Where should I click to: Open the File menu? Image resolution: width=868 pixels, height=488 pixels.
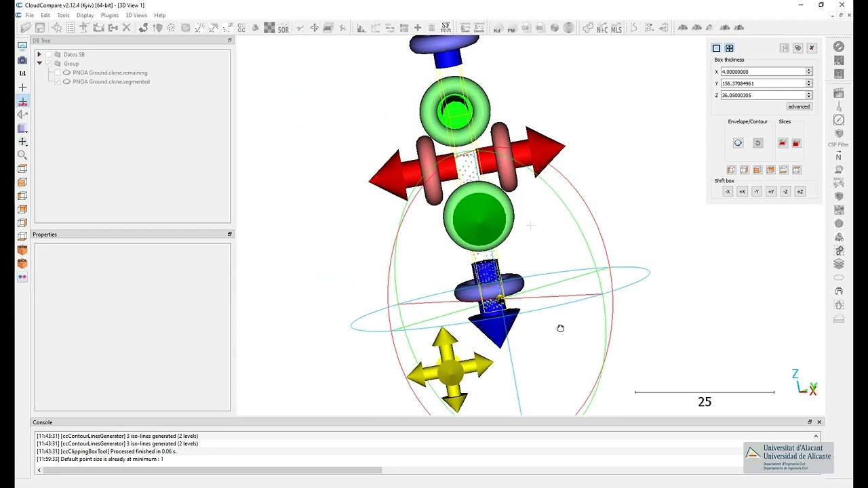coord(29,15)
